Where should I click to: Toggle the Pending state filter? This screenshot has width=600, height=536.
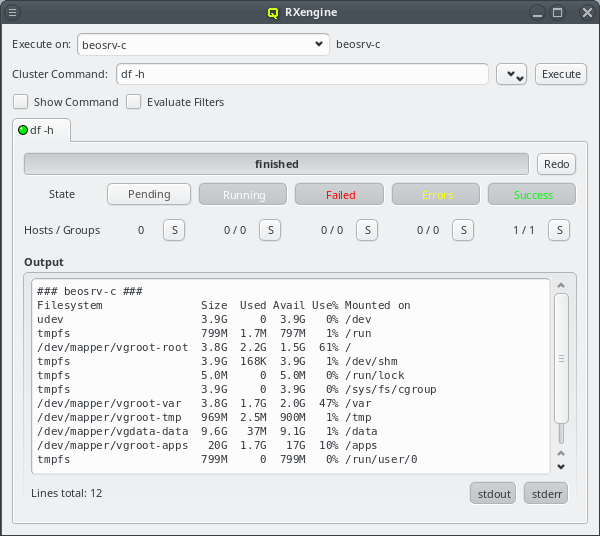(x=149, y=194)
